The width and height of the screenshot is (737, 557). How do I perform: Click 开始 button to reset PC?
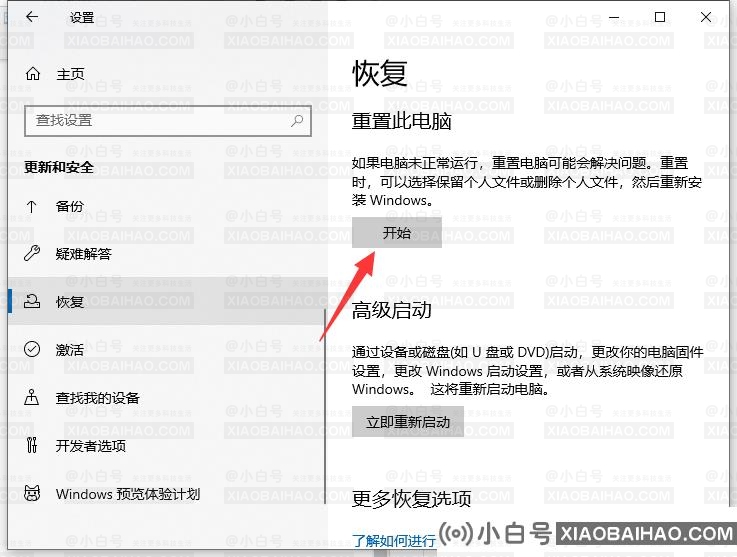pos(397,233)
